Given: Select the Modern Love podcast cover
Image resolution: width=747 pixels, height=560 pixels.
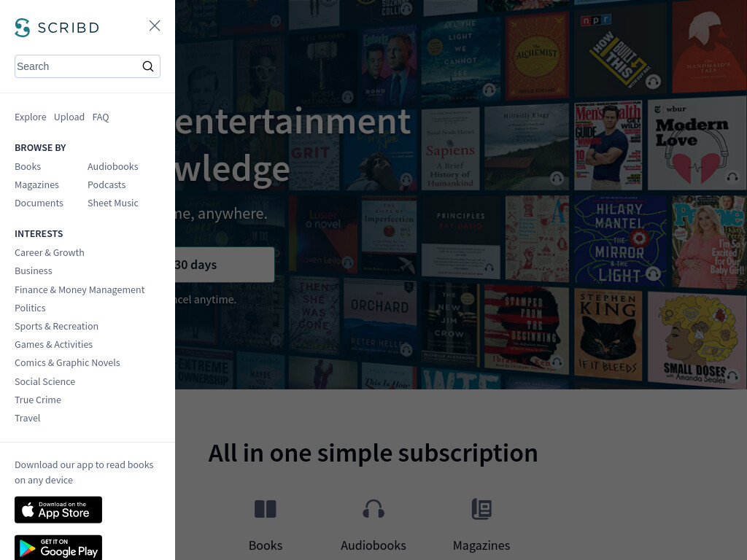Looking at the screenshot, I should (697, 143).
